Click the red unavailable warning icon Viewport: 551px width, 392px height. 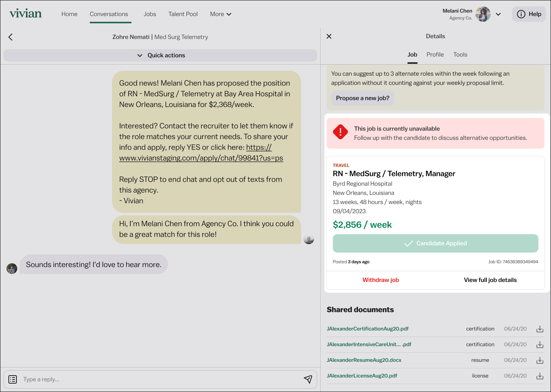pyautogui.click(x=340, y=132)
